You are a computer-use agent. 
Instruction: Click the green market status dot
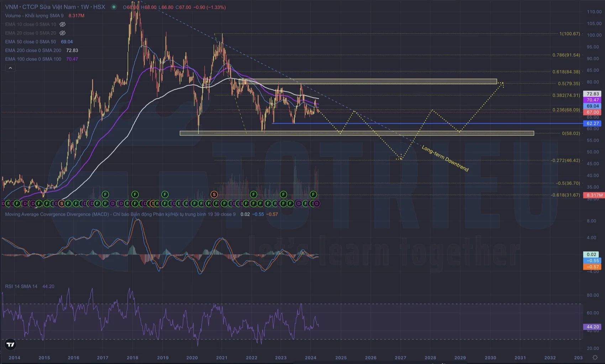click(x=114, y=7)
